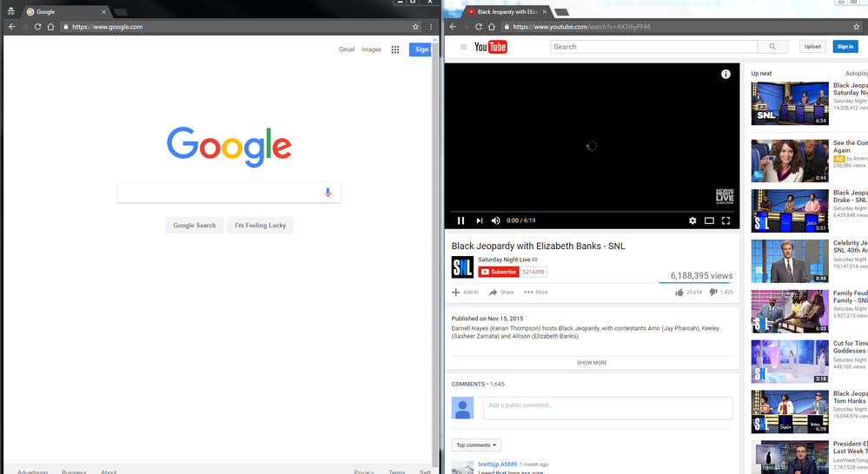This screenshot has width=868, height=474.
Task: Like the video with thumbs up
Action: (679, 293)
